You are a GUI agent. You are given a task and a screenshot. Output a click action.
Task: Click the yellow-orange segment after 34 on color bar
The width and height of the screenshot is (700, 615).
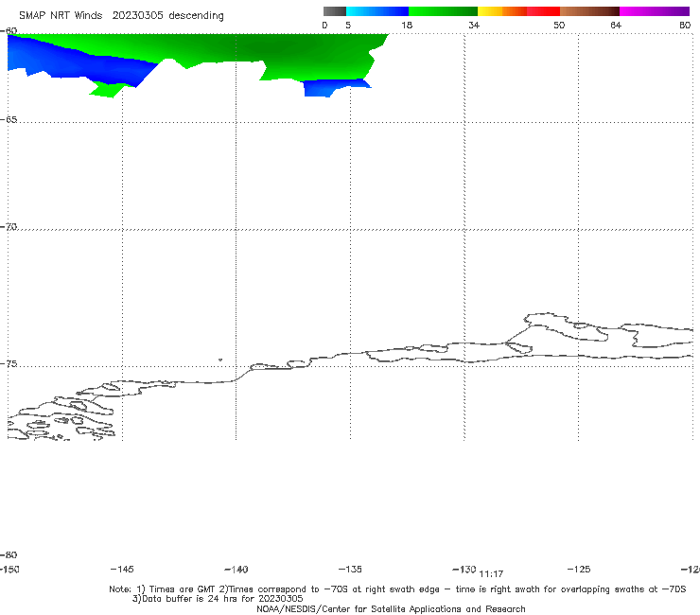502,11
